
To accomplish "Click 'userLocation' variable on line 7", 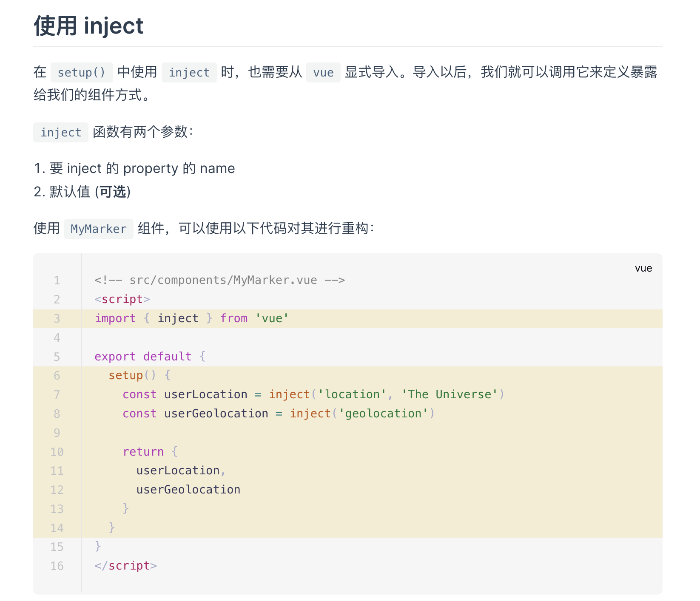I will click(x=205, y=394).
